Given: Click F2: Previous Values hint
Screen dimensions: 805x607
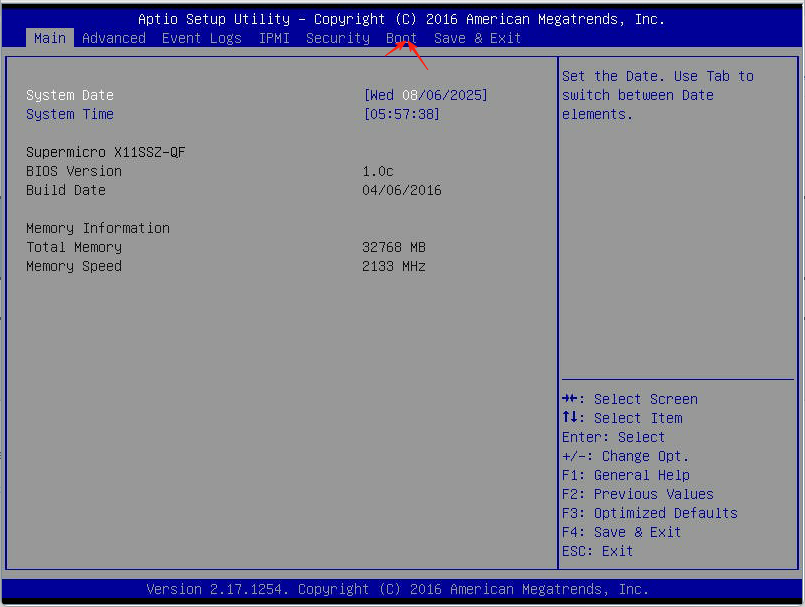Looking at the screenshot, I should click(638, 494).
